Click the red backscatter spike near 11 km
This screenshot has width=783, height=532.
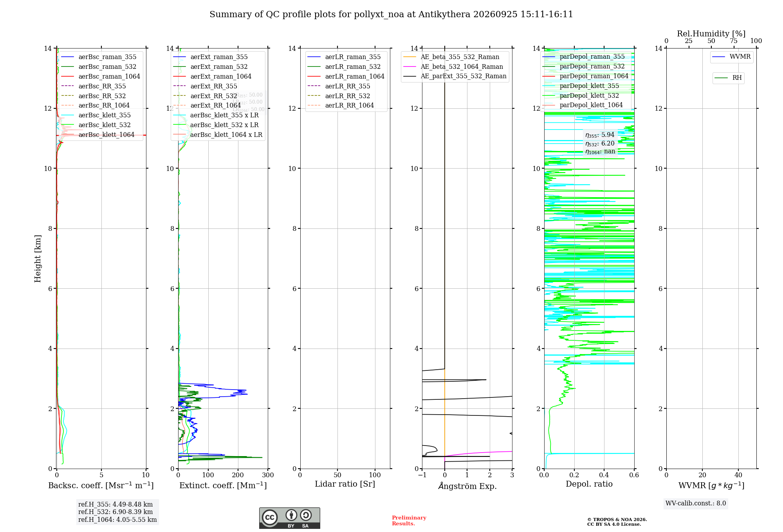coord(101,135)
